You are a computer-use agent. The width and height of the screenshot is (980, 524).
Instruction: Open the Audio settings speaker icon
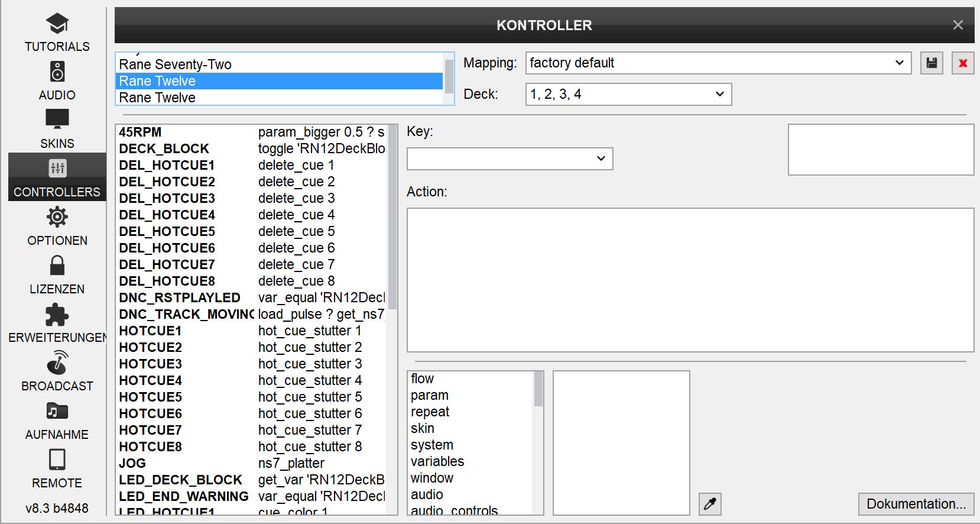(x=57, y=72)
